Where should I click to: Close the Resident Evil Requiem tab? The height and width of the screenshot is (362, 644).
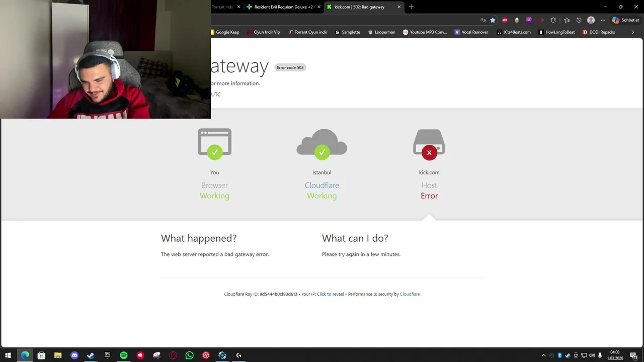319,7
